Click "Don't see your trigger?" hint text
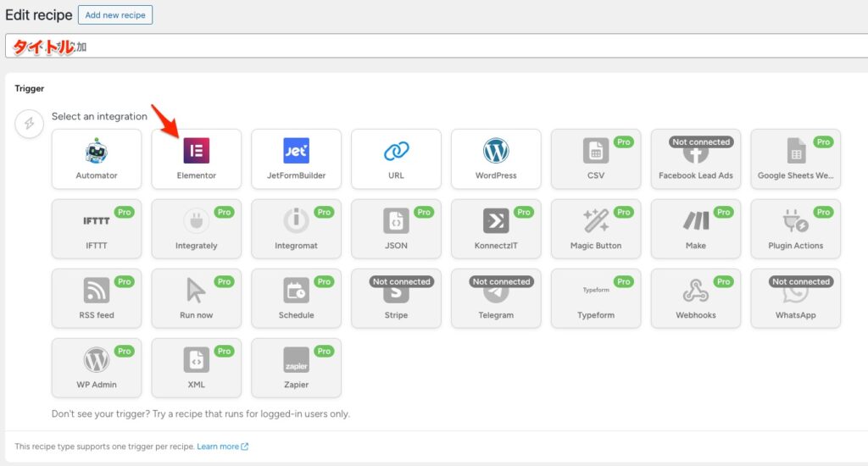 [x=200, y=414]
